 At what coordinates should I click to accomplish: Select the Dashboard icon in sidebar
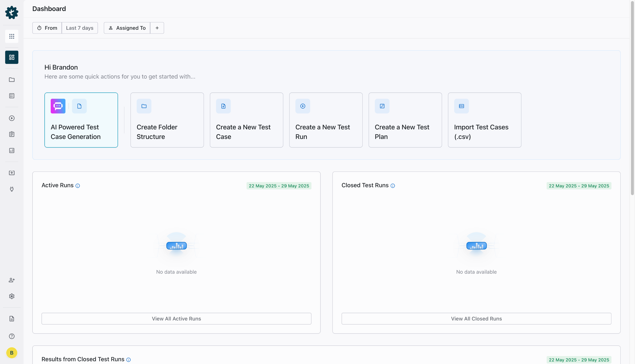pos(12,57)
